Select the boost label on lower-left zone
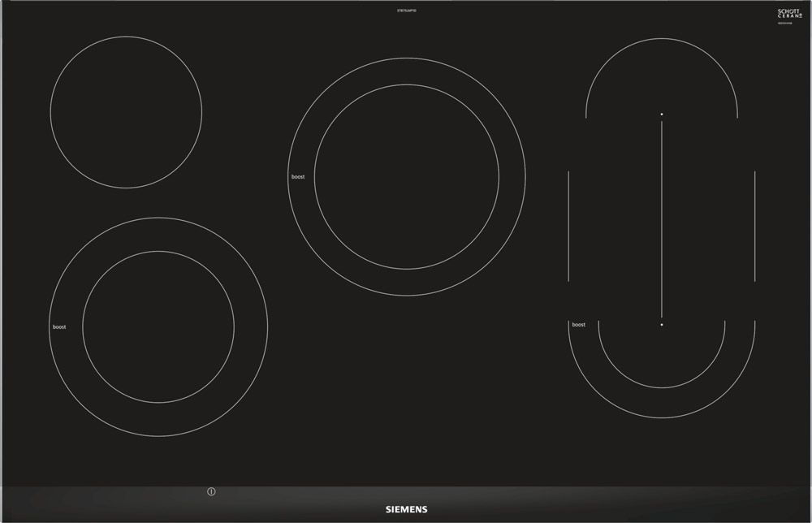 click(x=59, y=327)
